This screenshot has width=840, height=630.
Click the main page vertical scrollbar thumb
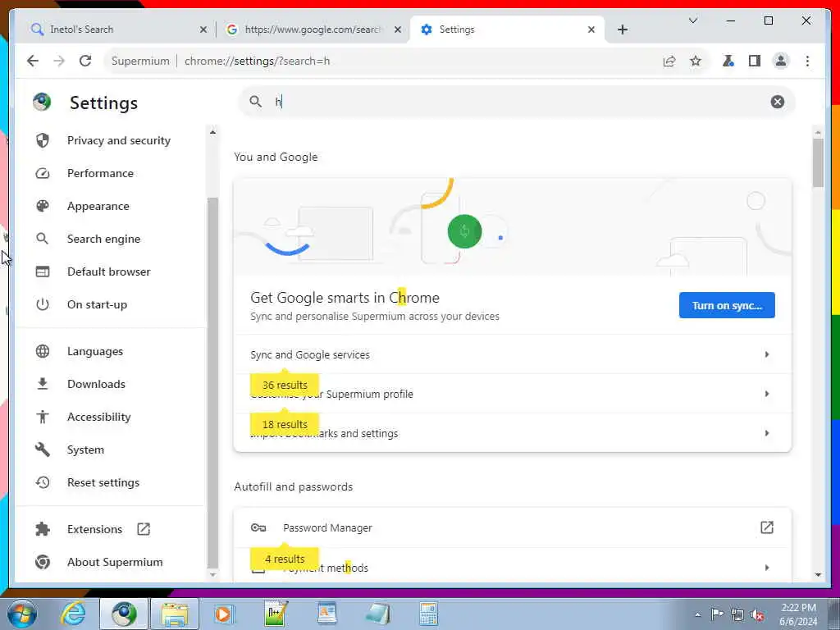click(818, 163)
